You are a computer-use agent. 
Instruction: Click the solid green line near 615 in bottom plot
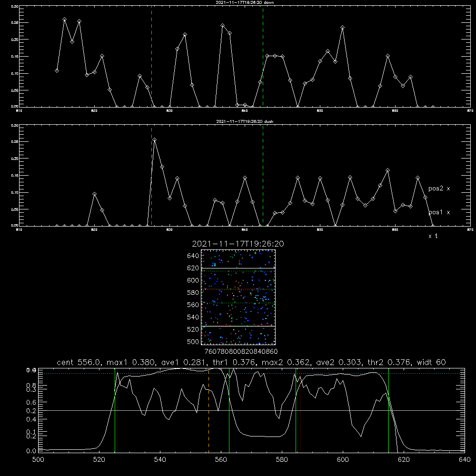click(388, 410)
